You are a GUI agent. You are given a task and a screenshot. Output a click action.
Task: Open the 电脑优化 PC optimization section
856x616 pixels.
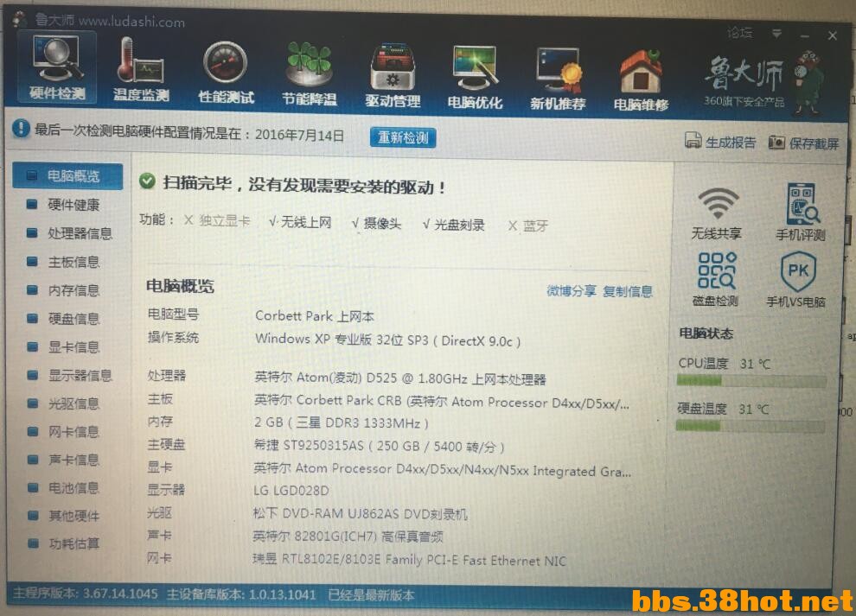pyautogui.click(x=475, y=77)
